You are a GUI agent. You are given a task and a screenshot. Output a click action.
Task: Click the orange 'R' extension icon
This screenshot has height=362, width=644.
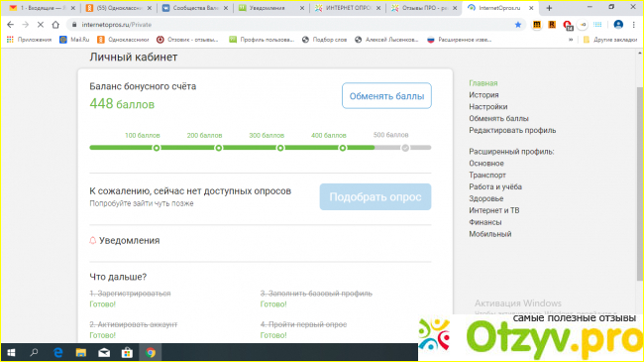[552, 25]
